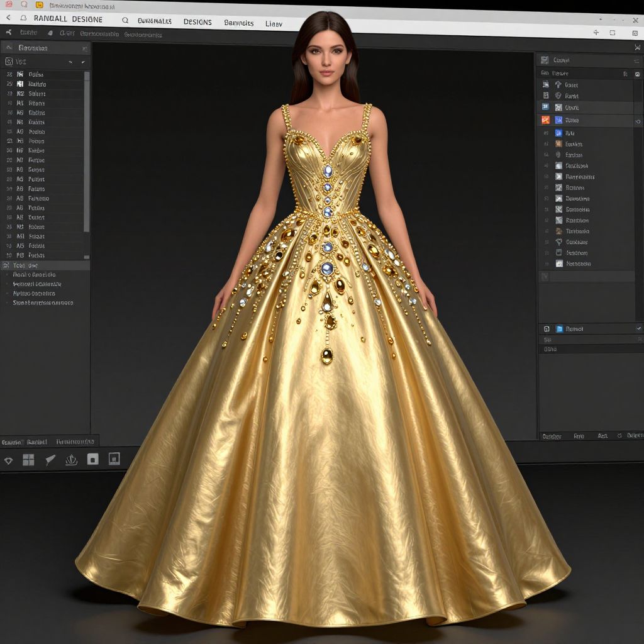
Task: Open the dropdown chevron on lower right panel
Action: (x=638, y=328)
